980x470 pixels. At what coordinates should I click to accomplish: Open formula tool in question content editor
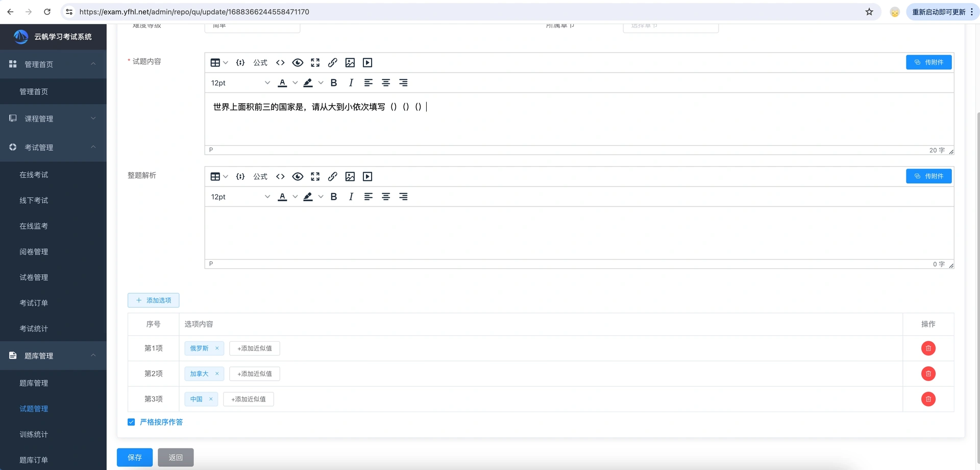pyautogui.click(x=260, y=62)
